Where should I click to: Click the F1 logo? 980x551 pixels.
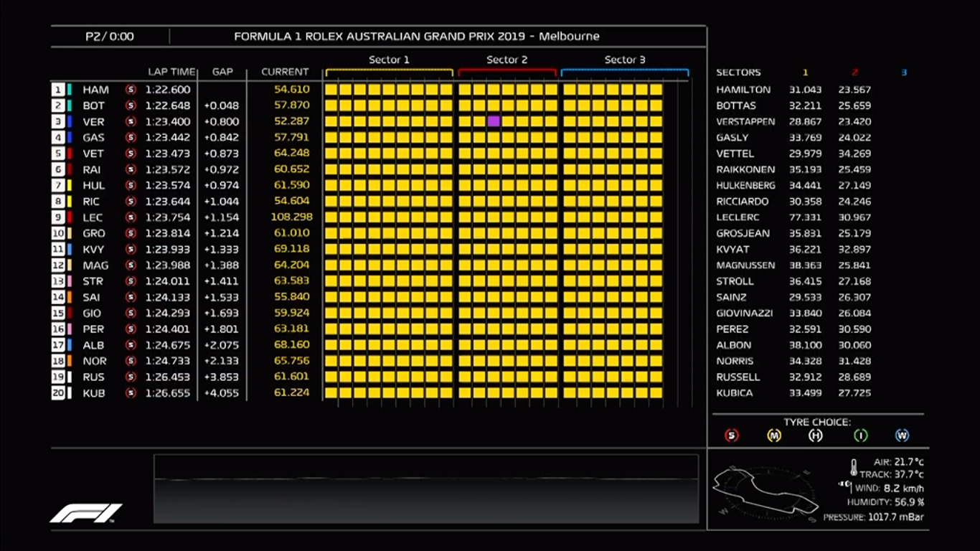pyautogui.click(x=86, y=513)
